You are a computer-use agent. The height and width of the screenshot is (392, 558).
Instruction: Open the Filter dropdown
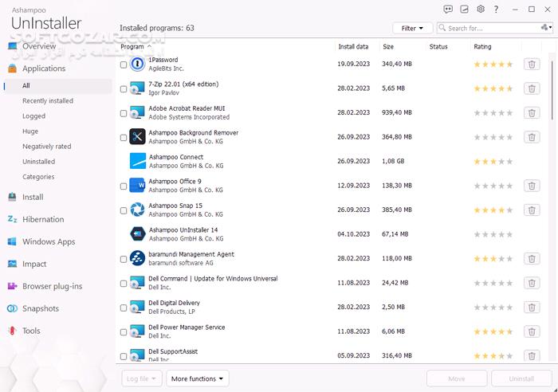(x=412, y=28)
